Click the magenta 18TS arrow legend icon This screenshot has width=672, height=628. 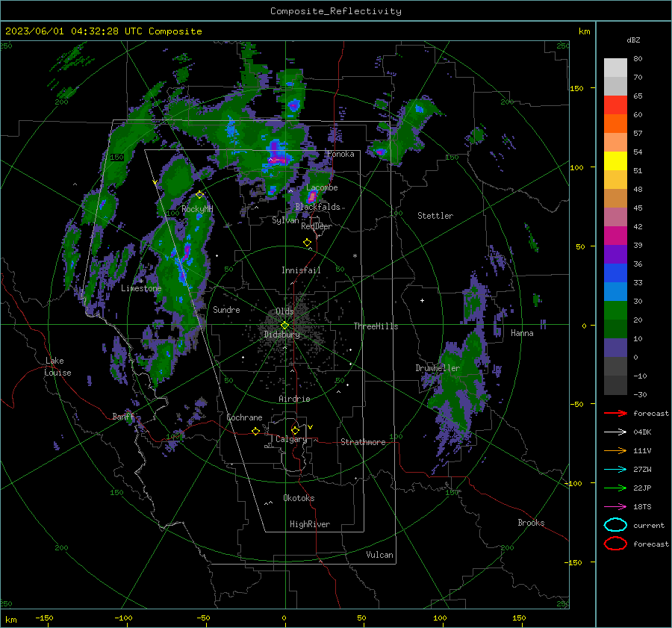tap(615, 507)
